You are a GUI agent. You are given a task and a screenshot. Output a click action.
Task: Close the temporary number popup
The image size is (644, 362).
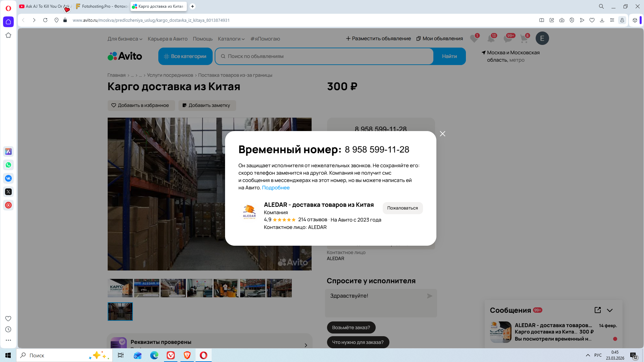(442, 134)
